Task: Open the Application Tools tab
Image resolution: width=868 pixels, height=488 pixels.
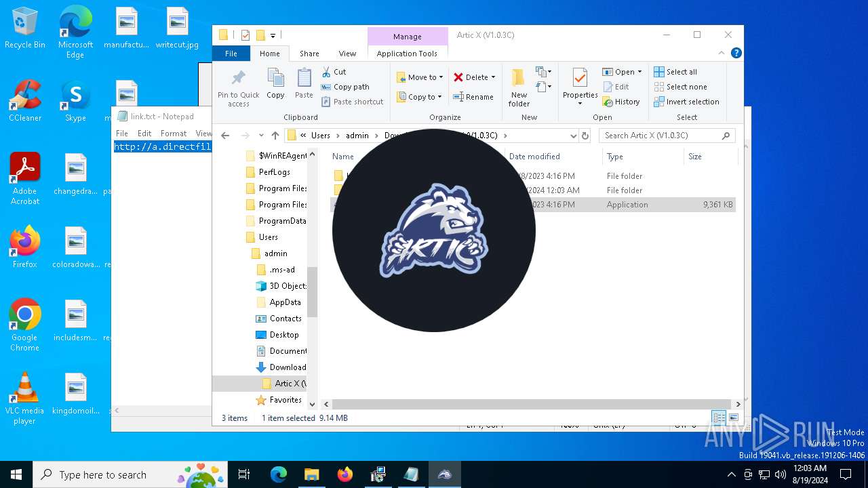Action: [407, 54]
